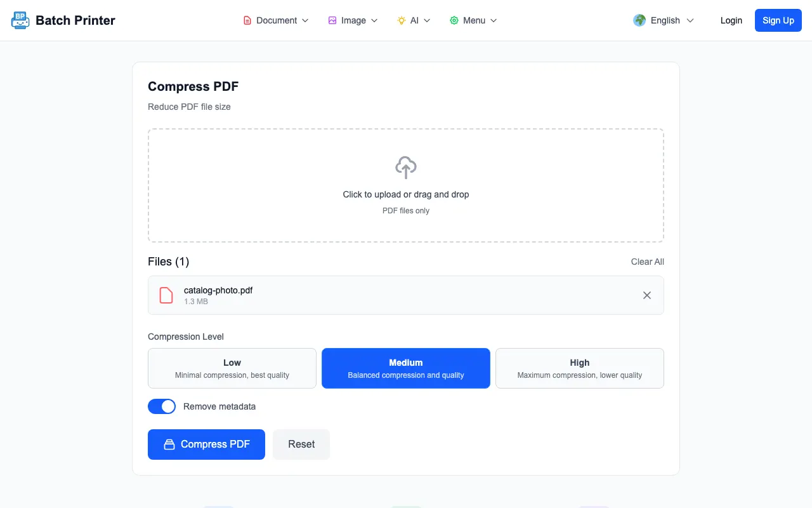
Task: Click the Compress PDF heading
Action: [193, 86]
